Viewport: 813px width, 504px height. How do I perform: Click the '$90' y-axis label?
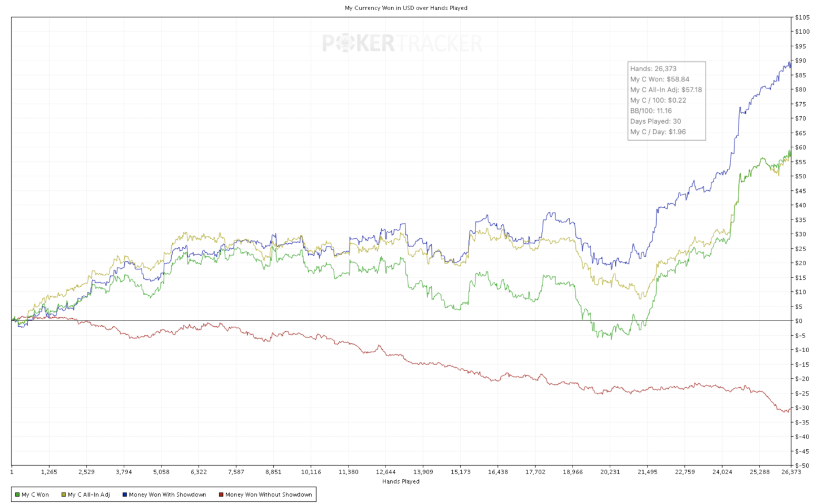pos(801,60)
